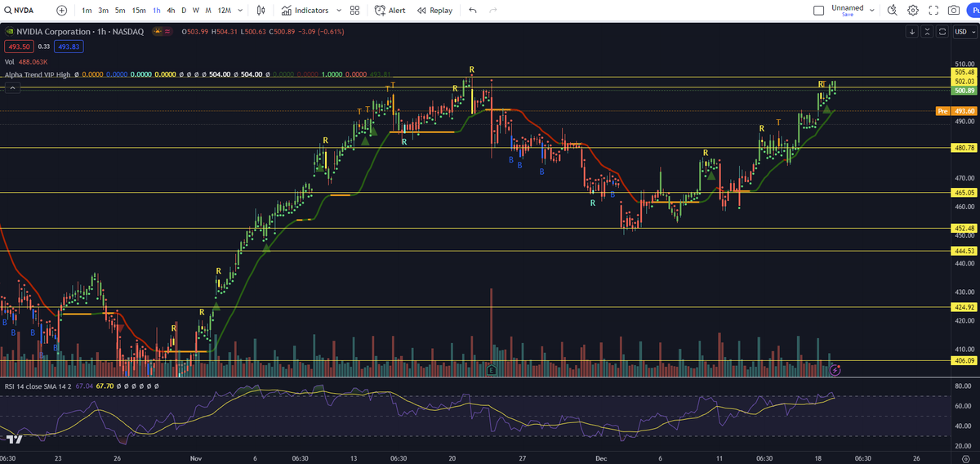Select the Vol indicator legend

[9, 62]
